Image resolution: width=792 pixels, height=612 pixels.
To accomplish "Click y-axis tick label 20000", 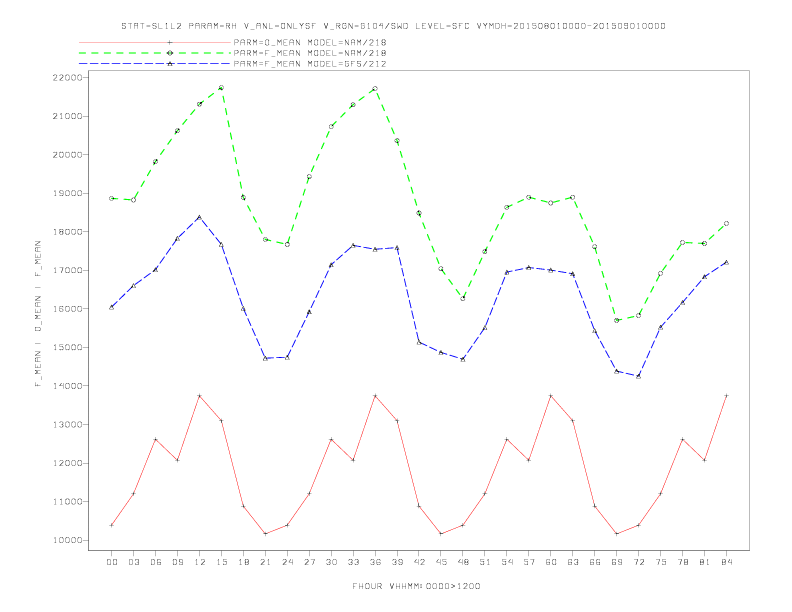I will (67, 155).
